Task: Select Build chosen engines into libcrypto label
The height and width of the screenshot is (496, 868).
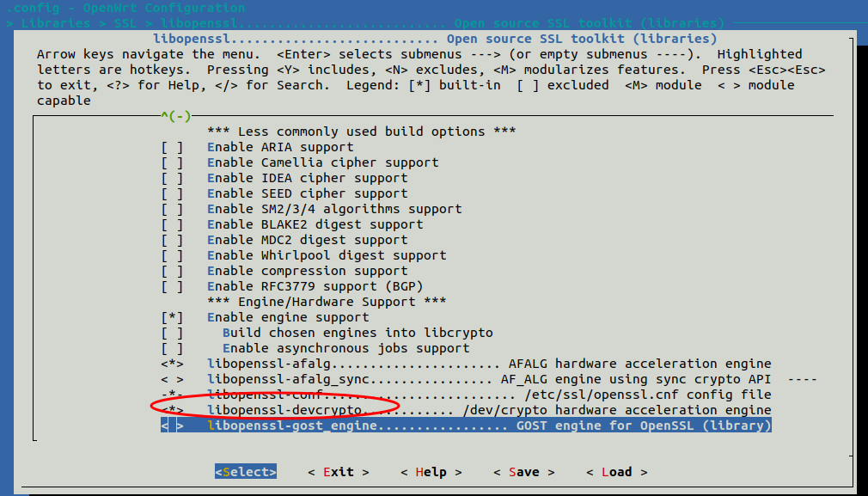Action: tap(358, 334)
